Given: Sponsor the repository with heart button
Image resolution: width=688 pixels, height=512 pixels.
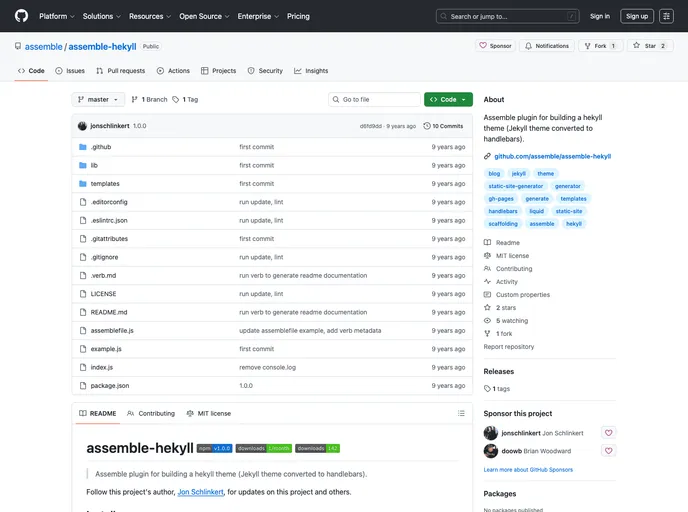Looking at the screenshot, I should pyautogui.click(x=495, y=46).
